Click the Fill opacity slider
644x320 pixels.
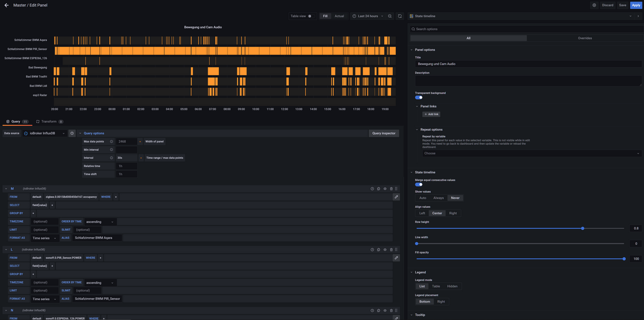click(x=519, y=259)
